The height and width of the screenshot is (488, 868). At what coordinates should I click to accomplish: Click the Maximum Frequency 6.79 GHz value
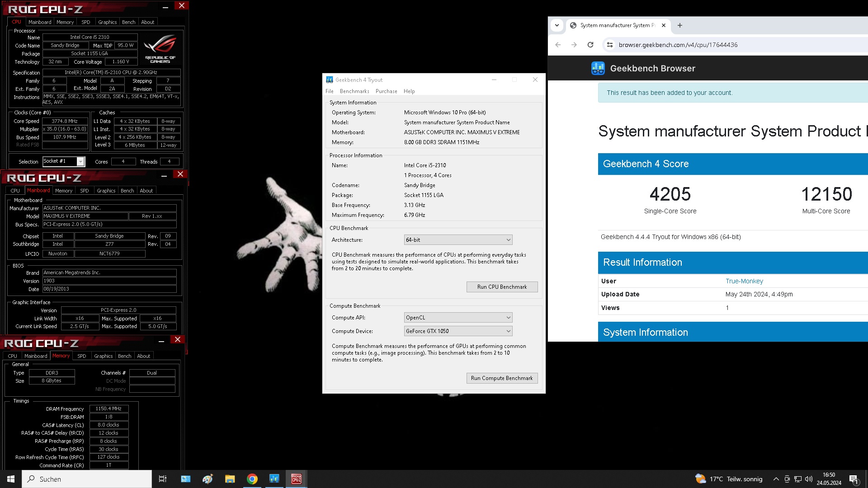[x=415, y=215]
